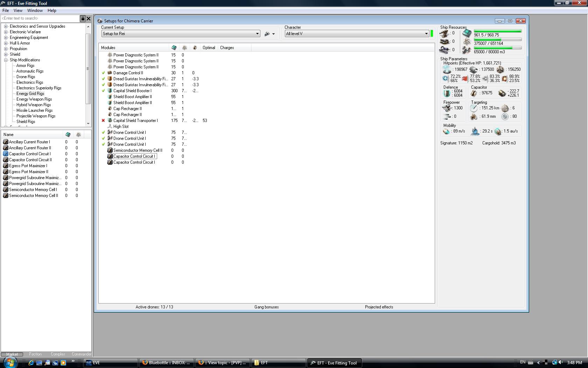Click the turret hardpoints icon in Ship Resources
The height and width of the screenshot is (368, 588).
pyautogui.click(x=444, y=34)
